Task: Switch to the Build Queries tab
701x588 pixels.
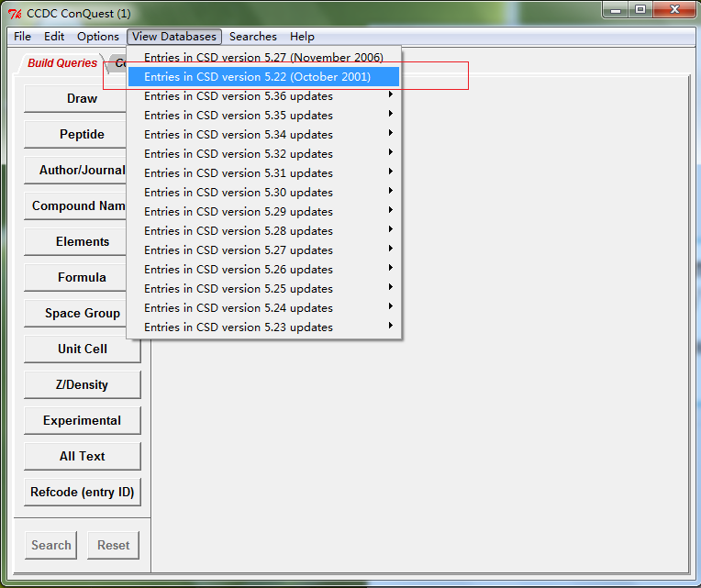Action: (62, 63)
